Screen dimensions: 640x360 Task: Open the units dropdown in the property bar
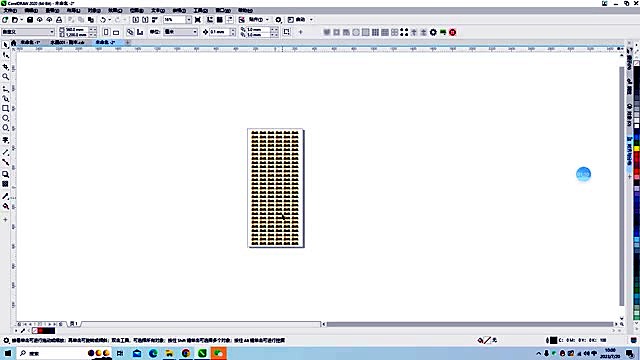coord(195,32)
